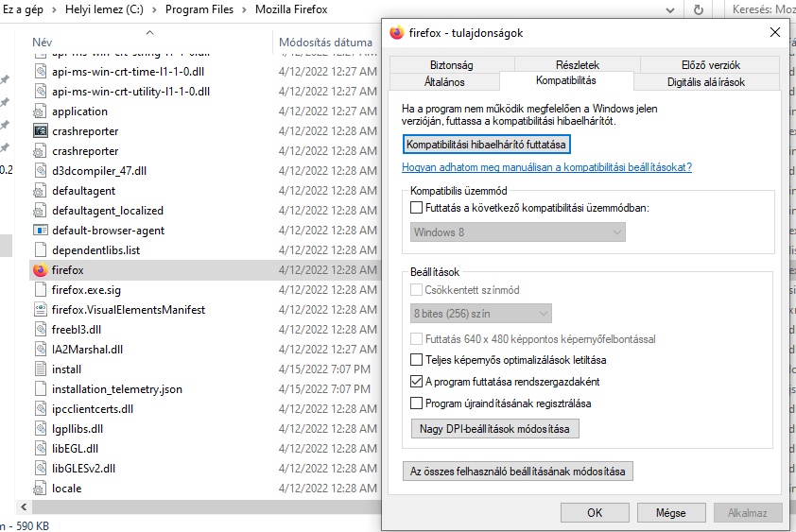Click 'Futtatás 640 x 480 képpontos' checkbox
Image resolution: width=796 pixels, height=532 pixels.
tap(416, 338)
